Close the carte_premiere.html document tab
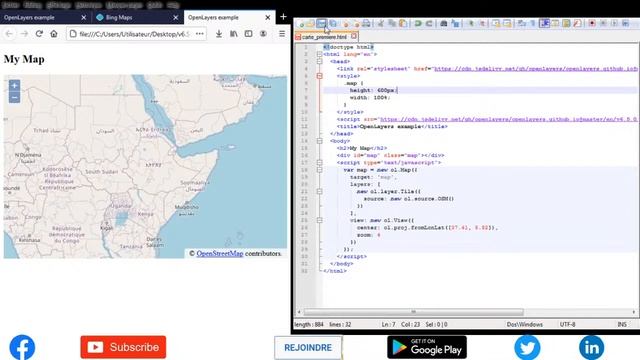Screen dimensions: 640x360 click(x=354, y=36)
